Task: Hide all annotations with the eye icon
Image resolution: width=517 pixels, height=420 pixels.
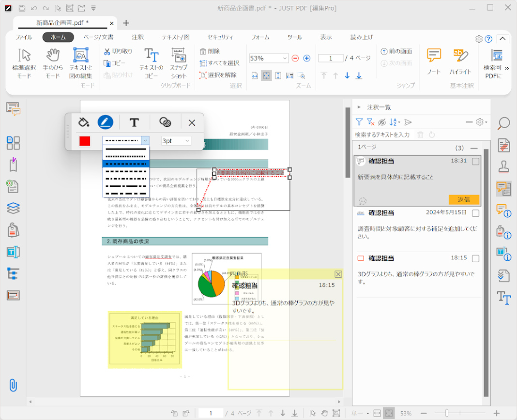Action: 382,121
